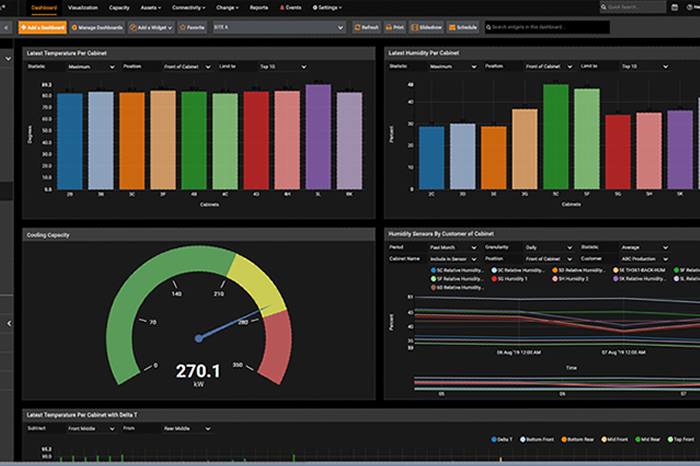The height and width of the screenshot is (466, 700).
Task: Toggle the blue 5C Relative Humidity series
Action: tap(457, 270)
